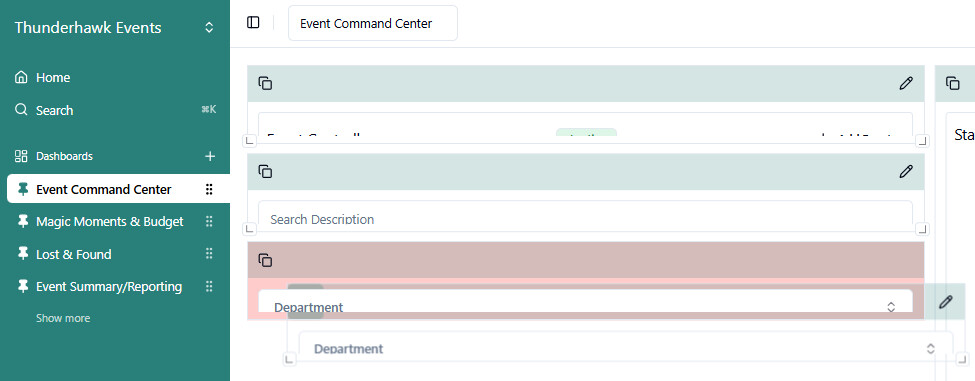Image resolution: width=975 pixels, height=381 pixels.
Task: Click the Home house icon
Action: tap(21, 78)
